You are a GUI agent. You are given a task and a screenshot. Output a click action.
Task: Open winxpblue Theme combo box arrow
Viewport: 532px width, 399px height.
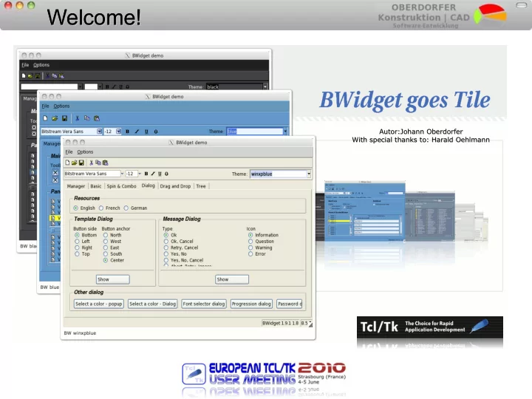[309, 174]
